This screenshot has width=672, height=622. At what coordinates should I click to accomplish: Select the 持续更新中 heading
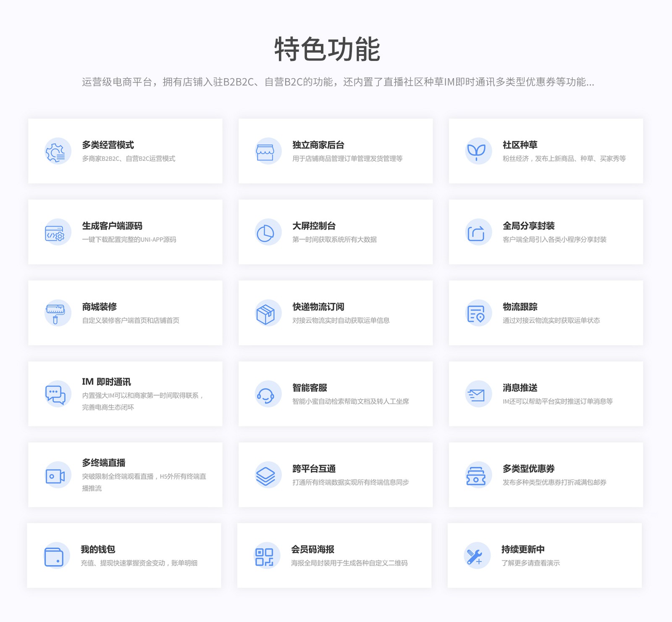coord(523,549)
